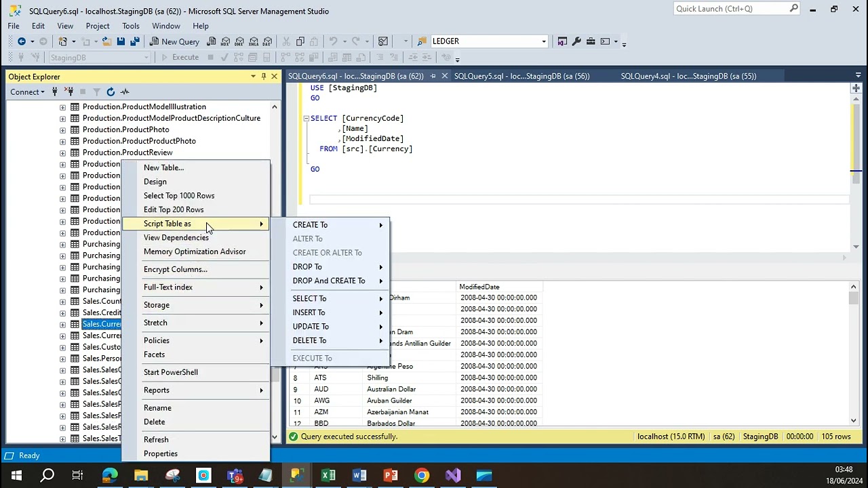
Task: Switch to SQLQuery5.sql tab
Action: 521,77
